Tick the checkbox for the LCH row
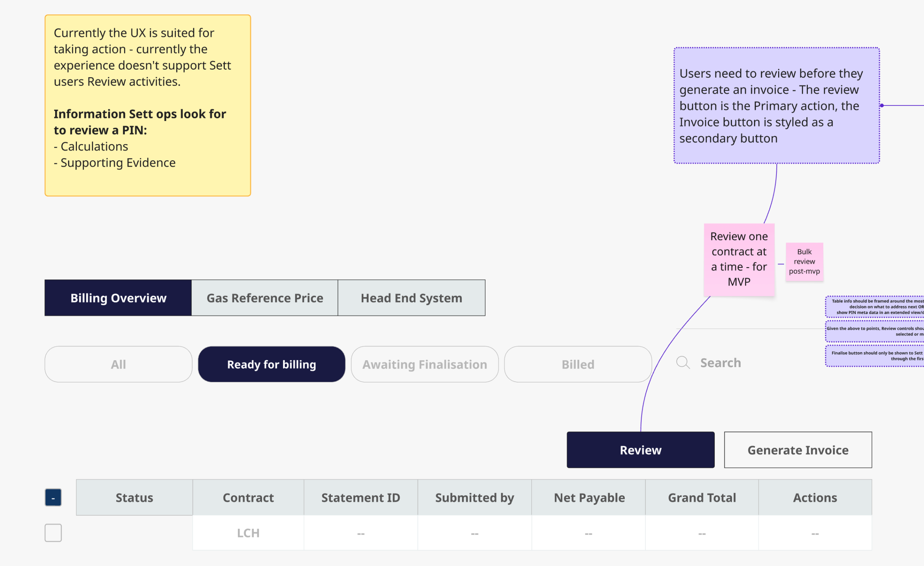924x566 pixels. (x=53, y=533)
